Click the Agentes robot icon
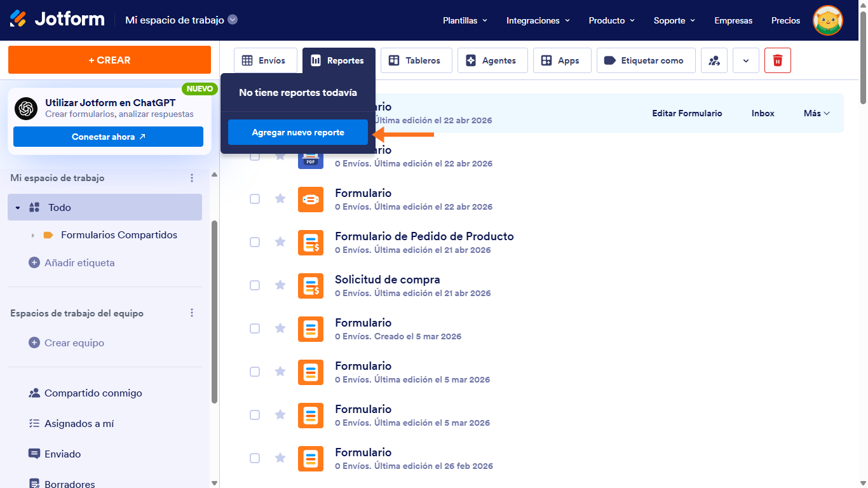Screen dimensions: 868x488 pos(471,60)
